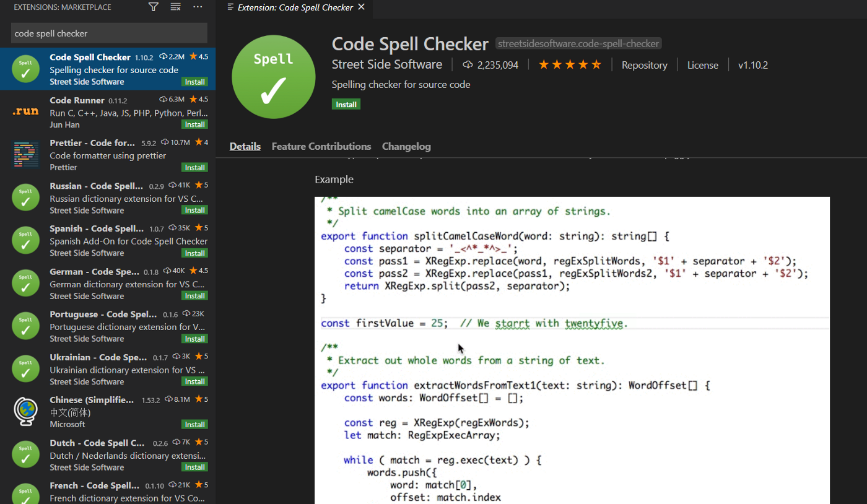Select the Details tab

tap(245, 147)
